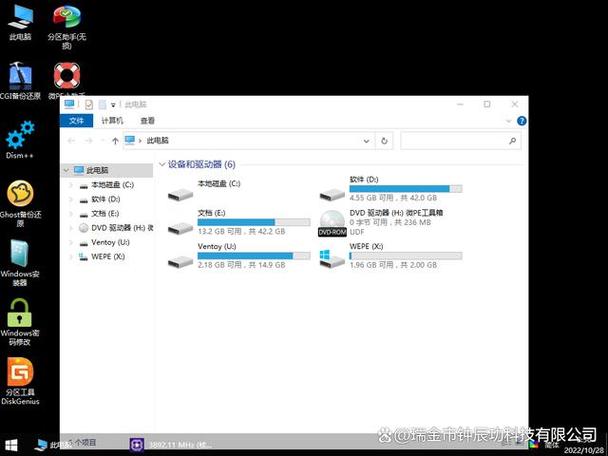This screenshot has width=608, height=456.
Task: Expand the address bar history dropdown
Action: (383, 141)
